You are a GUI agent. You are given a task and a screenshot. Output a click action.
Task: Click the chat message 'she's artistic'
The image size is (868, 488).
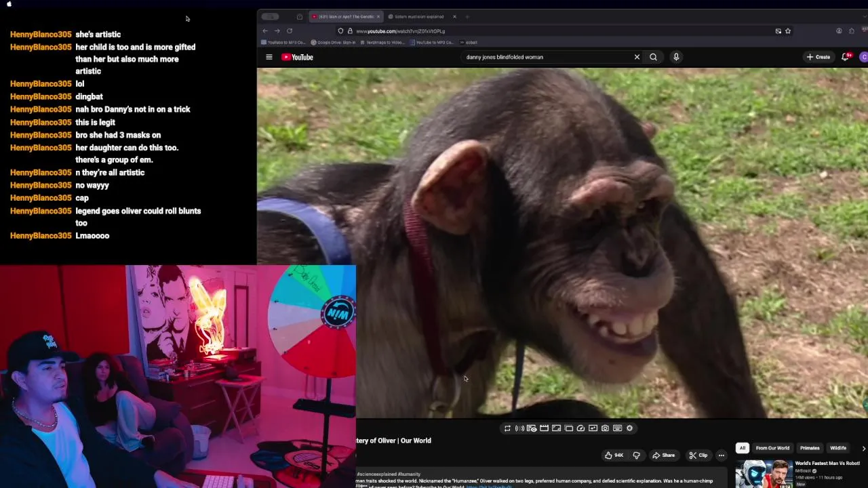[x=98, y=35]
